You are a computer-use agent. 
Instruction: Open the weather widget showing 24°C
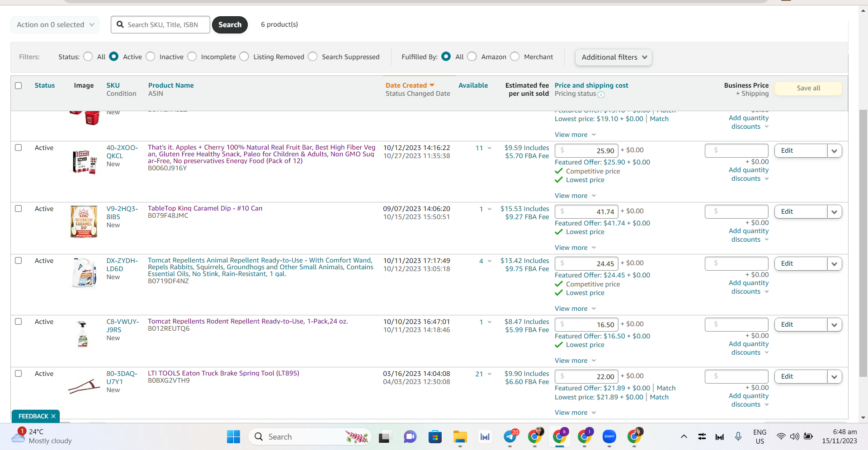[x=42, y=436]
